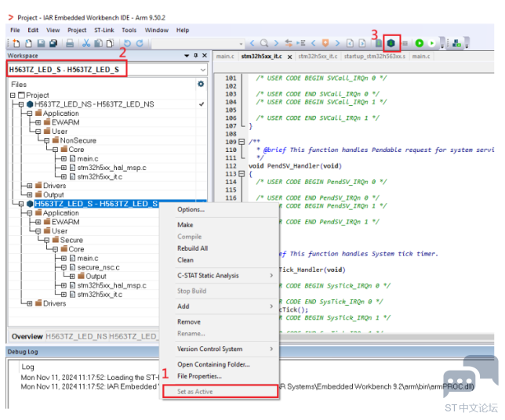Image resolution: width=505 pixels, height=420 pixels.
Task: Open the Tools menu
Action: [129, 31]
